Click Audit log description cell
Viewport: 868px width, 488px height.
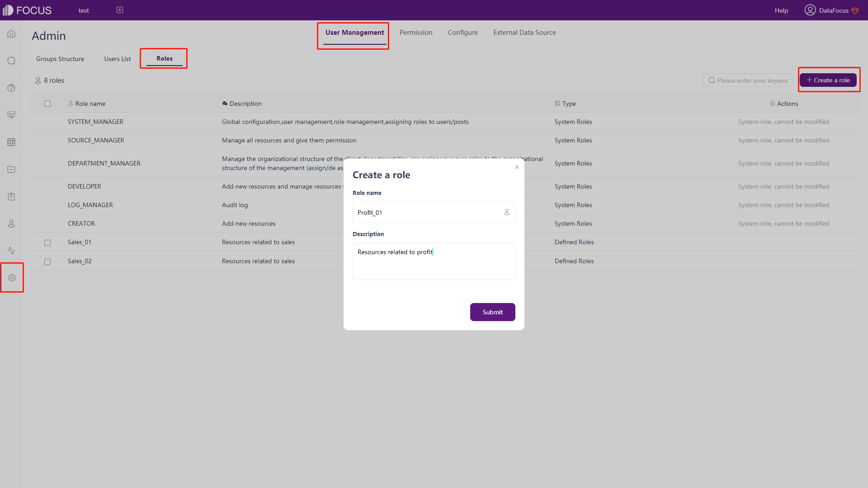235,205
